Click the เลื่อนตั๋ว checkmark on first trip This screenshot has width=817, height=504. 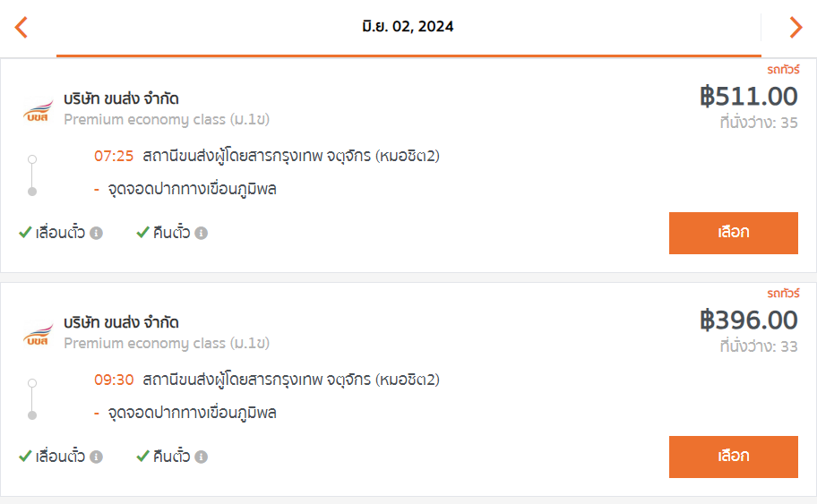pyautogui.click(x=25, y=232)
